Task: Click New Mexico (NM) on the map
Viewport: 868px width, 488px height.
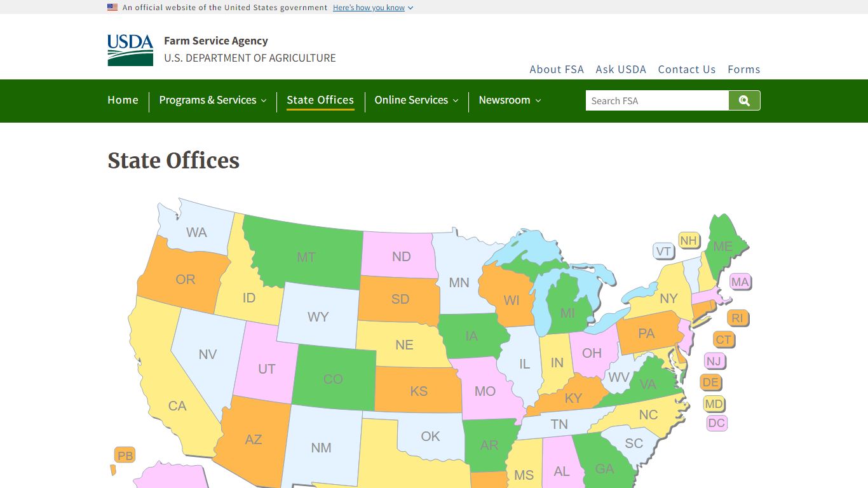Action: coord(321,447)
